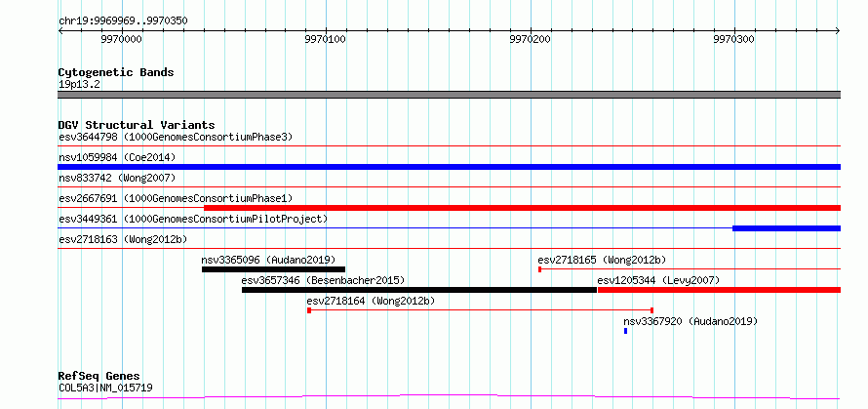Click the left red end marker of esv2718164
The image size is (868, 409).
pyautogui.click(x=309, y=310)
